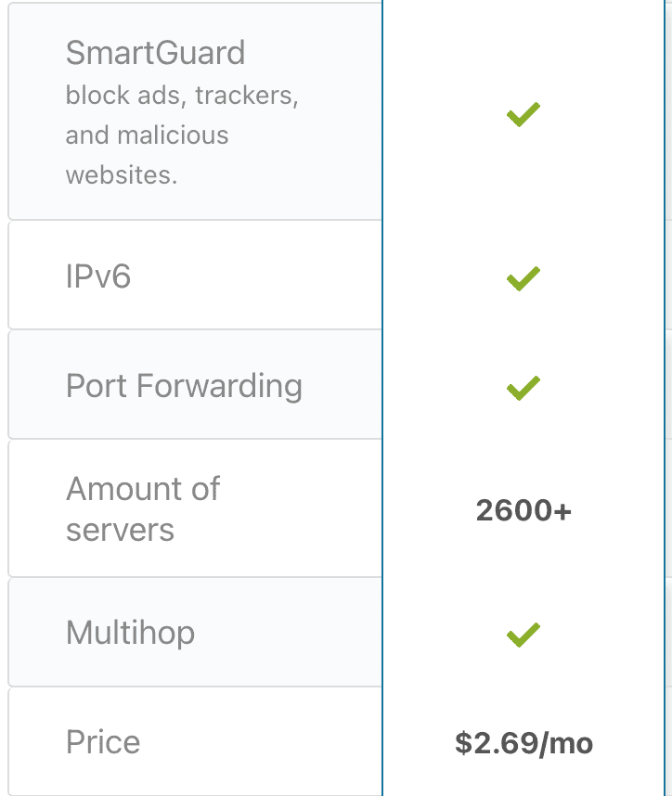Image resolution: width=672 pixels, height=796 pixels.
Task: Click the Multihop feature label
Action: pos(131,634)
